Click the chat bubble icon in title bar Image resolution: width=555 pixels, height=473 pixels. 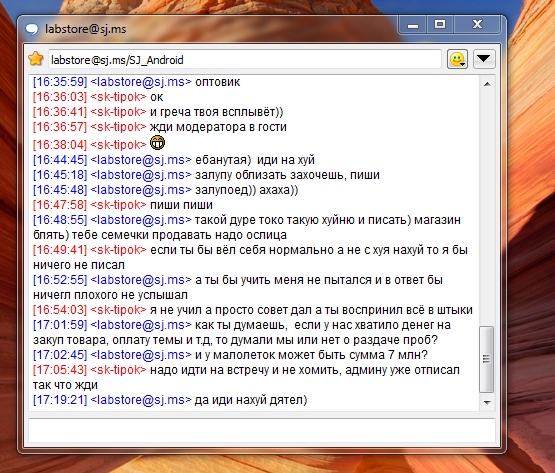32,29
